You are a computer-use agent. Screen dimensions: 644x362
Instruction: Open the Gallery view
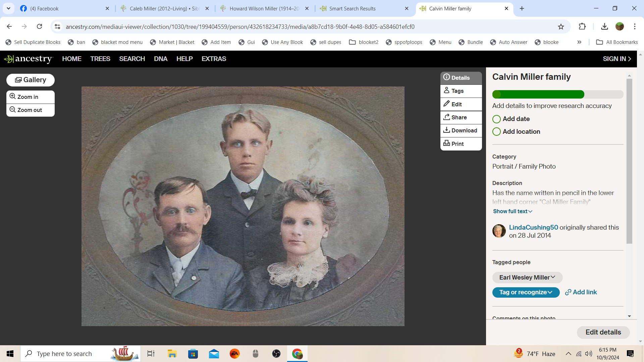pyautogui.click(x=31, y=80)
